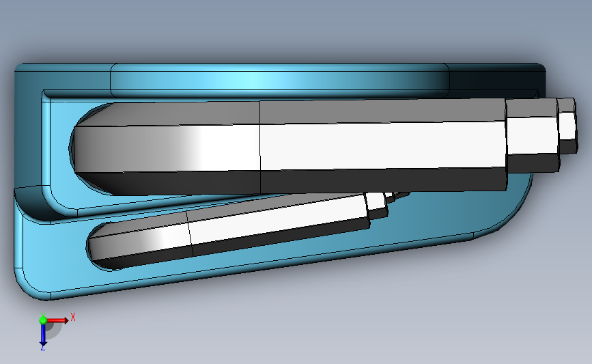Image resolution: width=592 pixels, height=364 pixels.
Task: Select the large gray hex bit body
Action: (290, 147)
